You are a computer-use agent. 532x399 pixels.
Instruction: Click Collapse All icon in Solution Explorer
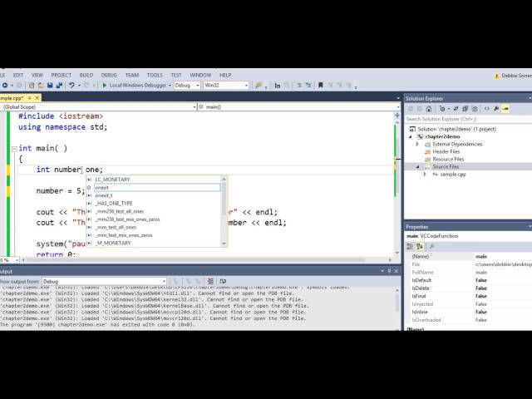465,109
